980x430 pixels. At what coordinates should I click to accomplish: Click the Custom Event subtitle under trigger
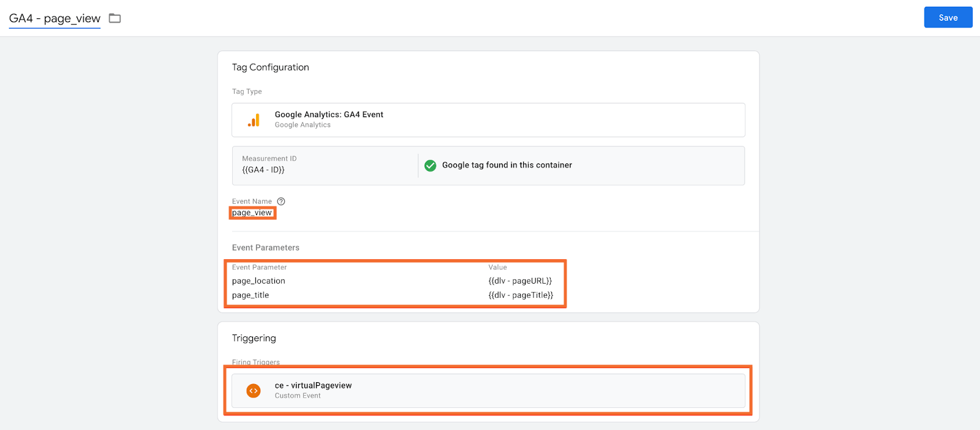click(x=298, y=396)
